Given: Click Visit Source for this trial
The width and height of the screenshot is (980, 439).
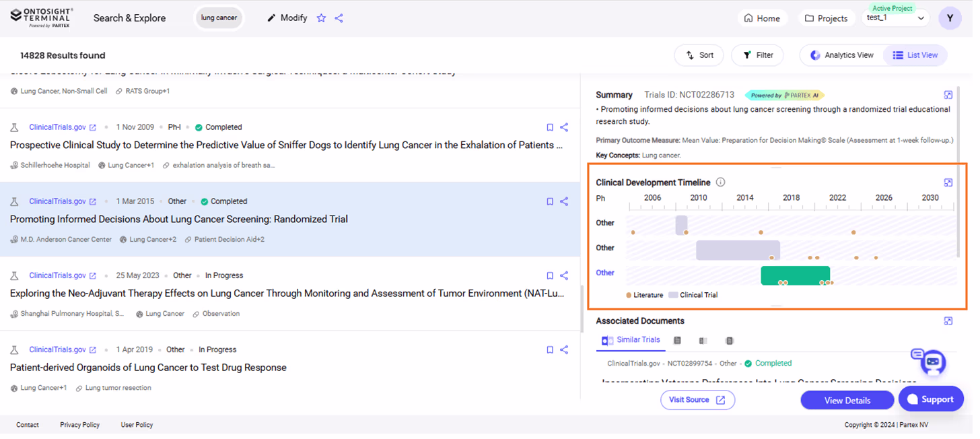Looking at the screenshot, I should (697, 399).
